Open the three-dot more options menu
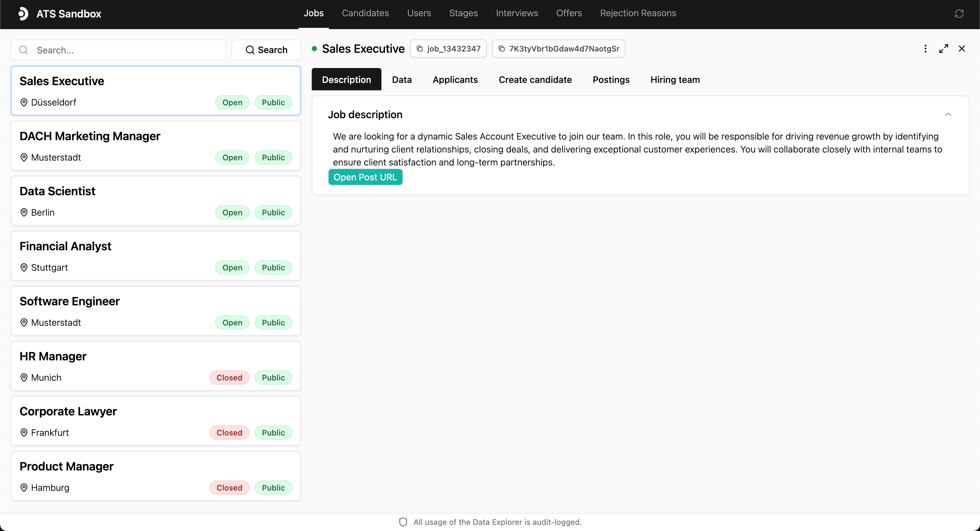 925,49
